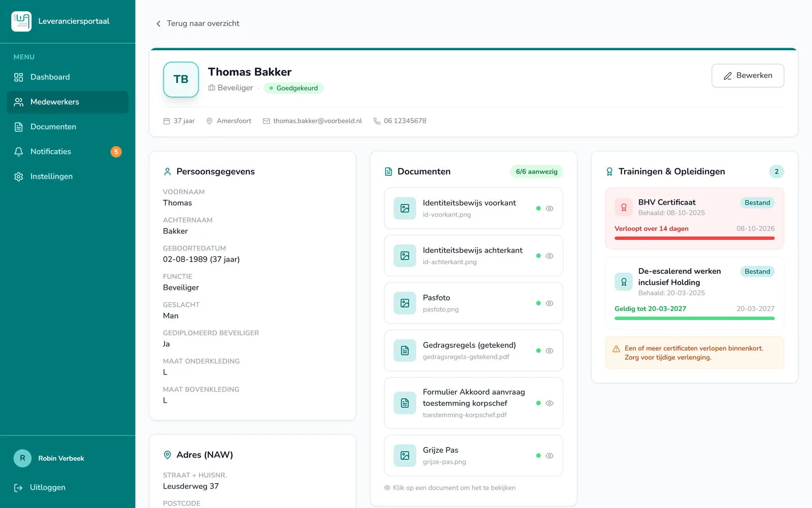Image resolution: width=812 pixels, height=508 pixels.
Task: Click the Adres (NAW) location icon
Action: coord(167,455)
